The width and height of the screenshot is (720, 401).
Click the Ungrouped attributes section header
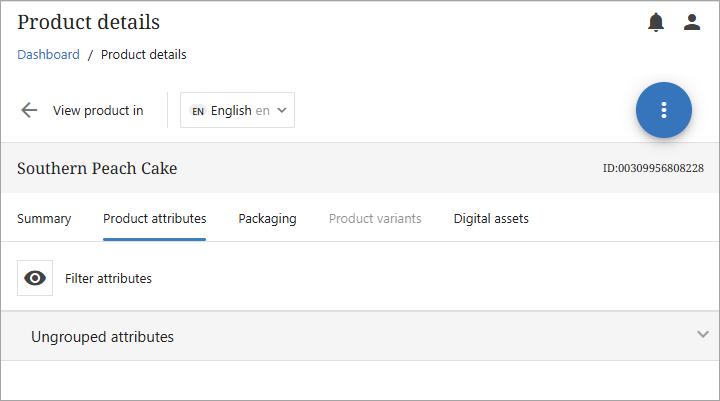tap(103, 337)
